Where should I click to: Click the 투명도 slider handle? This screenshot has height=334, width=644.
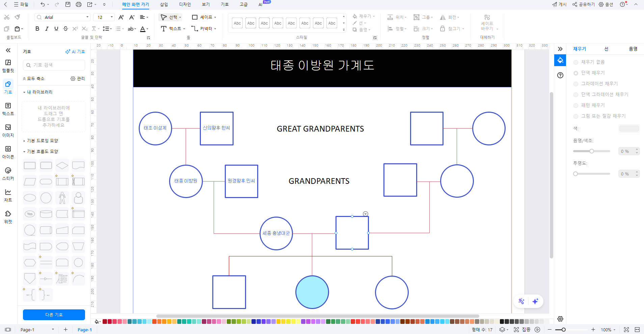[x=575, y=174]
